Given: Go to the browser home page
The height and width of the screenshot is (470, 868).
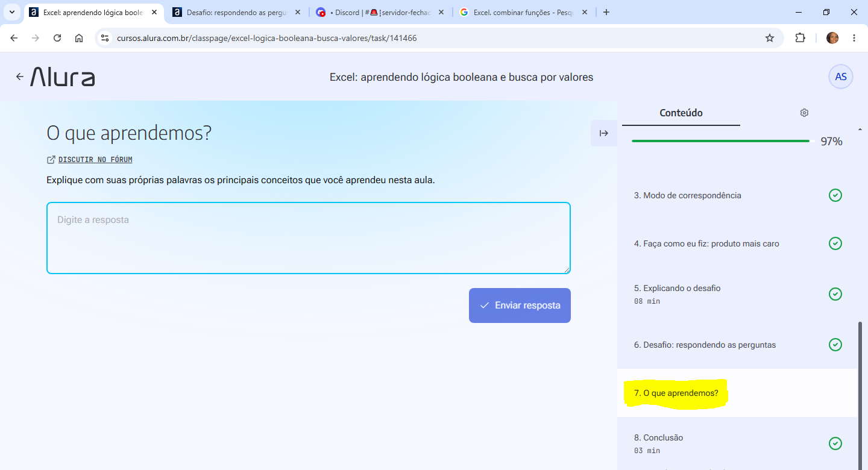Looking at the screenshot, I should pyautogui.click(x=79, y=38).
